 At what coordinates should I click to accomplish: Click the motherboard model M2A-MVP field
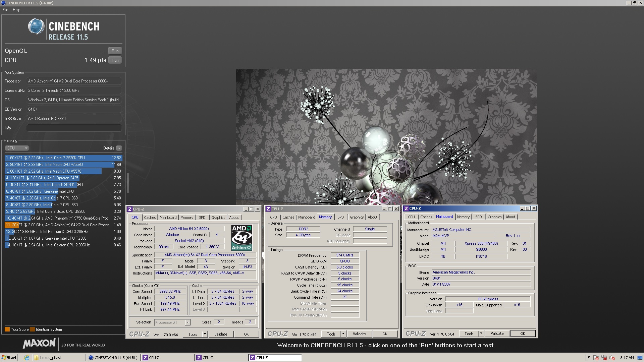tap(463, 236)
